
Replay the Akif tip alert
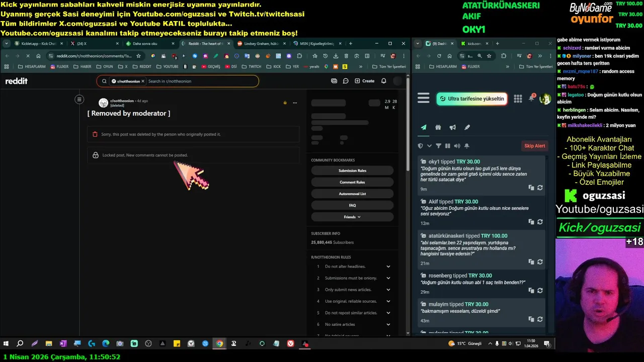tap(540, 222)
